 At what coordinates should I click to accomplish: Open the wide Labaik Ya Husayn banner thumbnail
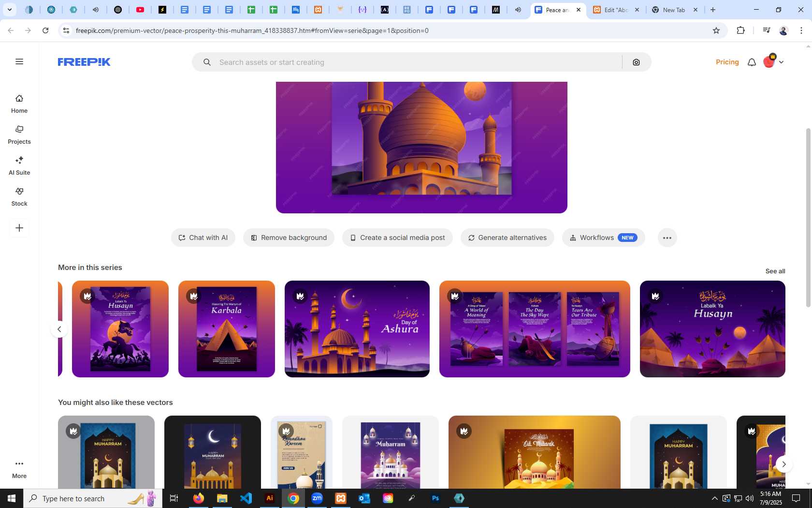pyautogui.click(x=712, y=329)
